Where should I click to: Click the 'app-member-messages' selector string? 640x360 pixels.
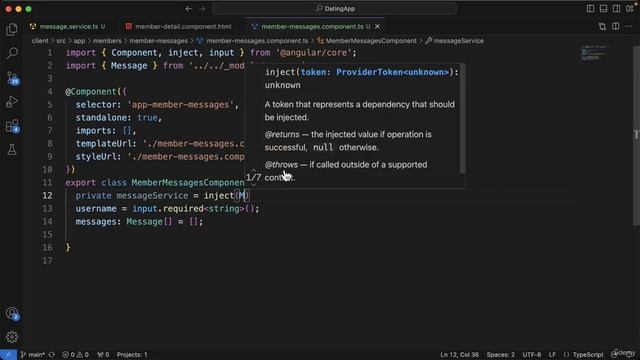(181, 104)
